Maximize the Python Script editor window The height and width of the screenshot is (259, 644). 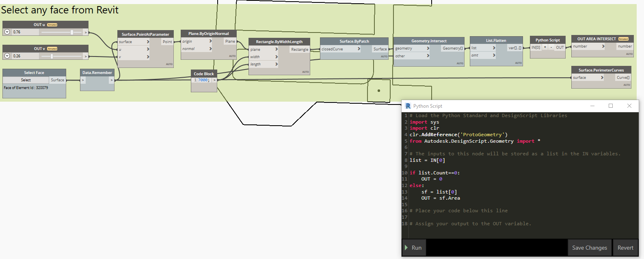point(611,106)
